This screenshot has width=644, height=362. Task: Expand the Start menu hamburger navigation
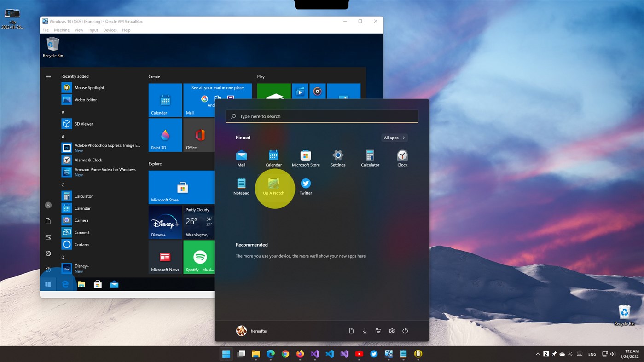click(x=48, y=76)
